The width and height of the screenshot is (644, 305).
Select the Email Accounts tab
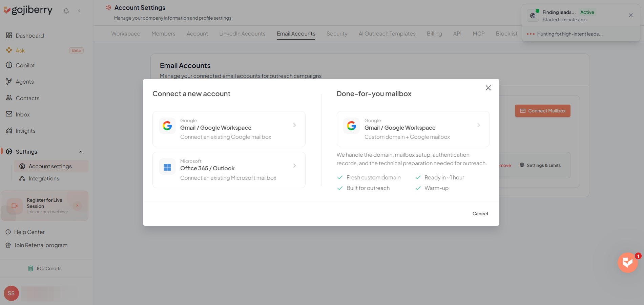click(x=296, y=34)
